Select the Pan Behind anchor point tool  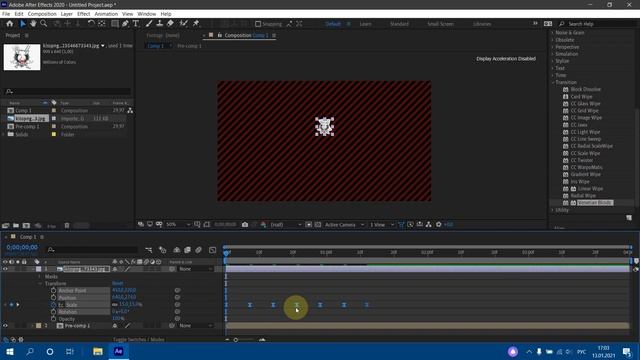102,24
